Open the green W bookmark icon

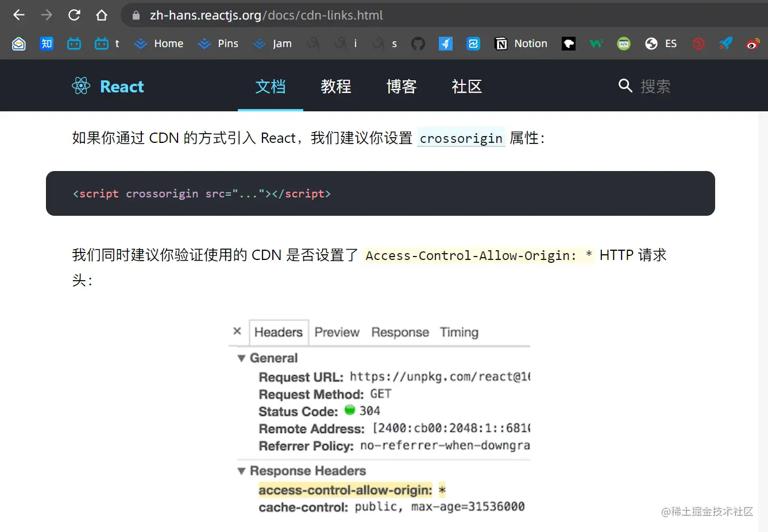tap(596, 44)
